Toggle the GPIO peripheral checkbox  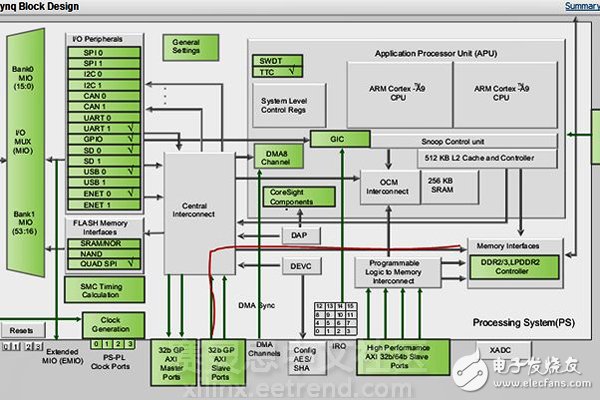coord(132,141)
